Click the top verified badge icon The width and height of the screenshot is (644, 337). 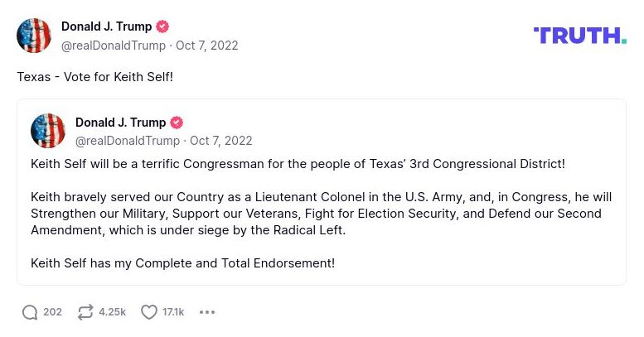[162, 26]
